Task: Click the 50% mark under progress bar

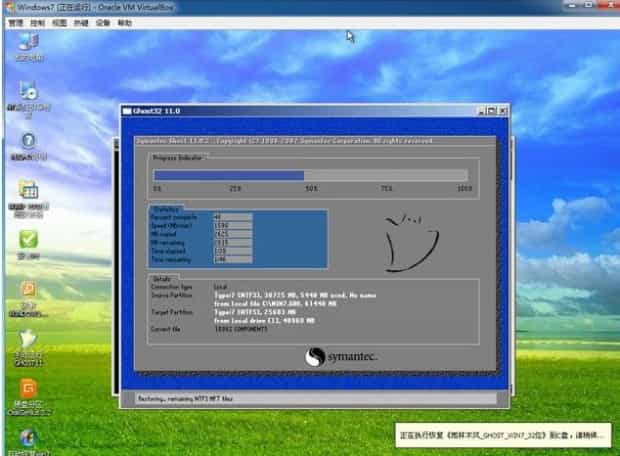Action: tap(312, 189)
